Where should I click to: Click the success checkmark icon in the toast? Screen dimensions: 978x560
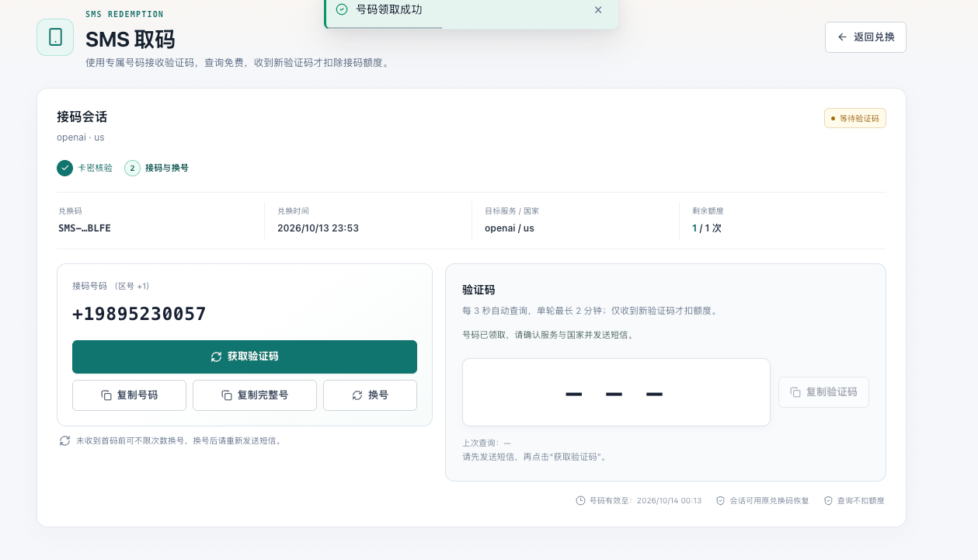(x=342, y=9)
